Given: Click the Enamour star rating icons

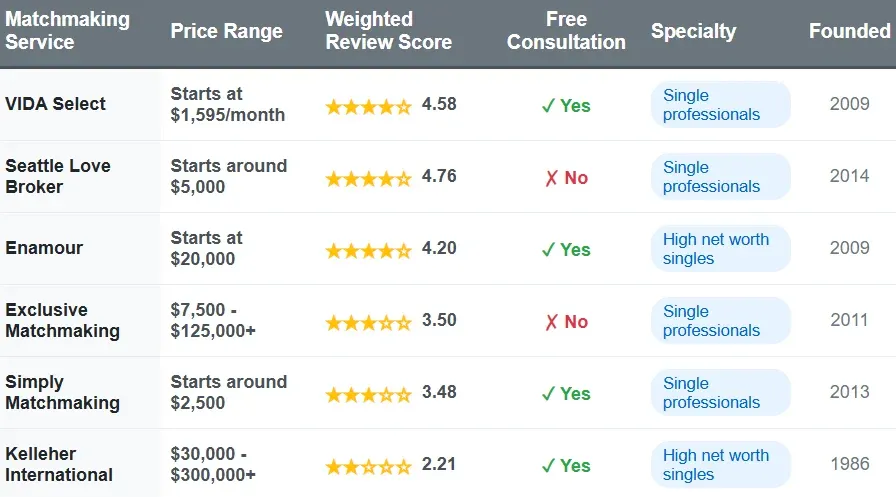Looking at the screenshot, I should tap(368, 250).
